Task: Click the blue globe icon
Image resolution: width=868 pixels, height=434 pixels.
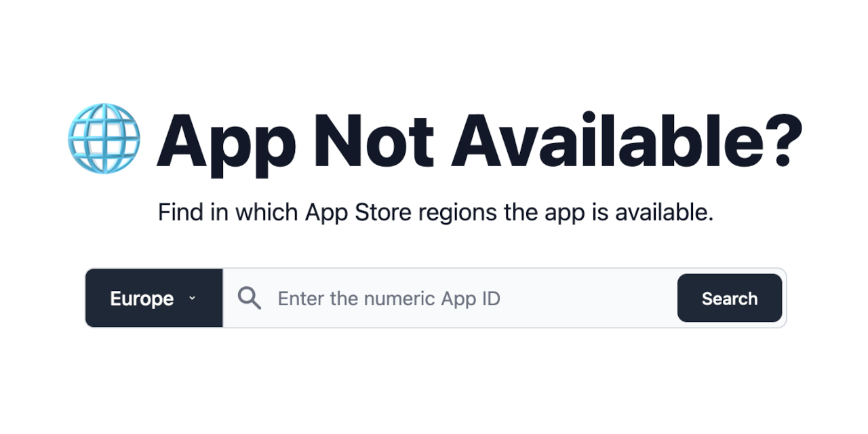Action: click(x=104, y=138)
